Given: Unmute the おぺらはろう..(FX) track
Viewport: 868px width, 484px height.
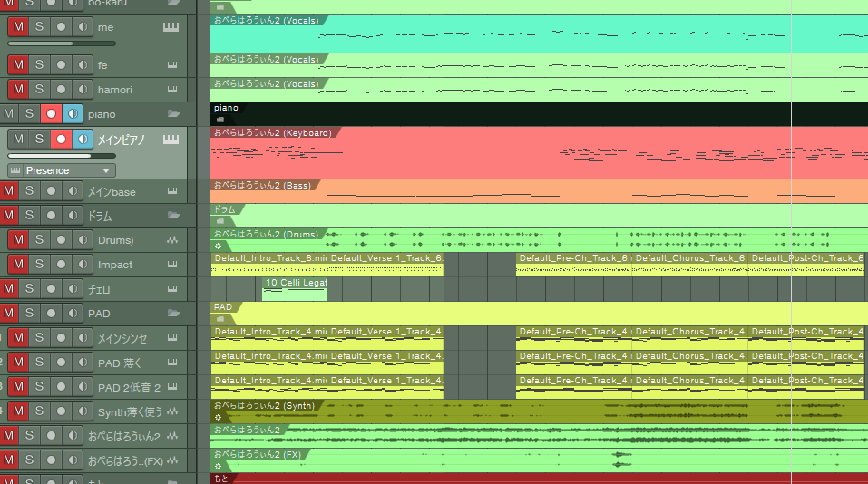Looking at the screenshot, I should pyautogui.click(x=9, y=460).
